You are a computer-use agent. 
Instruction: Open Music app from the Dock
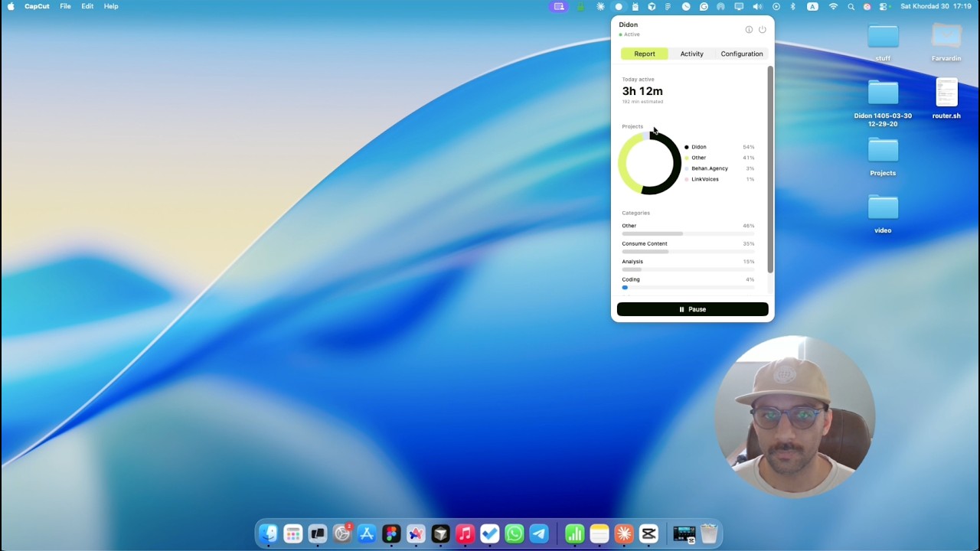point(465,533)
